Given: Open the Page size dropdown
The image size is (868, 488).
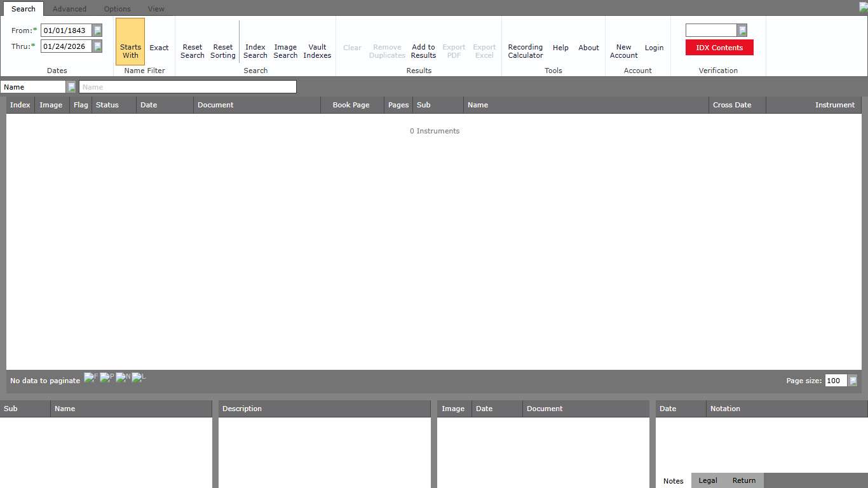Looking at the screenshot, I should click(x=853, y=381).
